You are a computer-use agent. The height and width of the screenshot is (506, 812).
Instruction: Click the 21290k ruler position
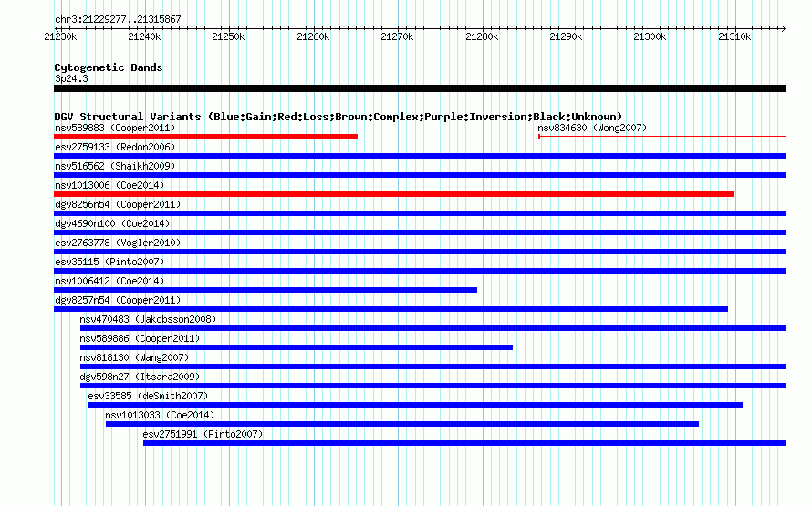pos(566,36)
